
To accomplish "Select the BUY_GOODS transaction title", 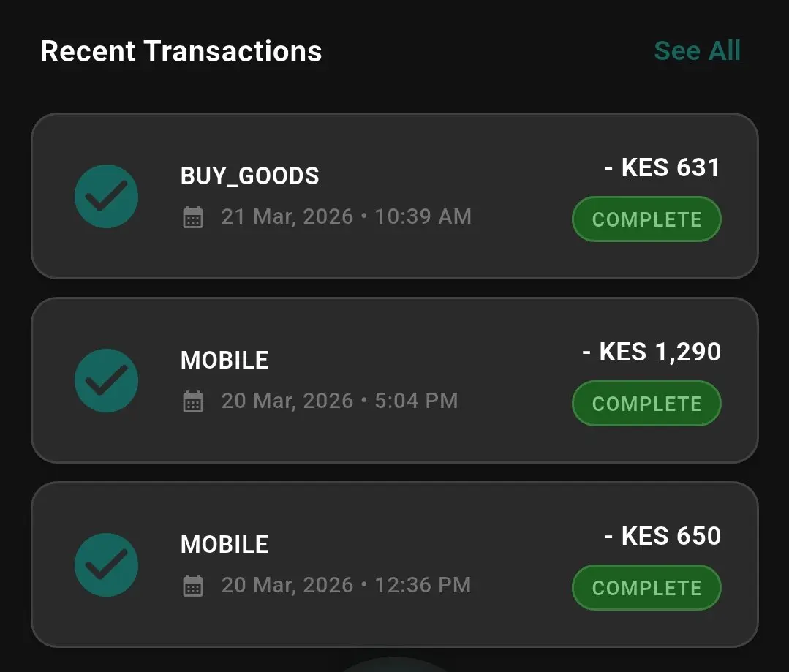I will pyautogui.click(x=249, y=176).
